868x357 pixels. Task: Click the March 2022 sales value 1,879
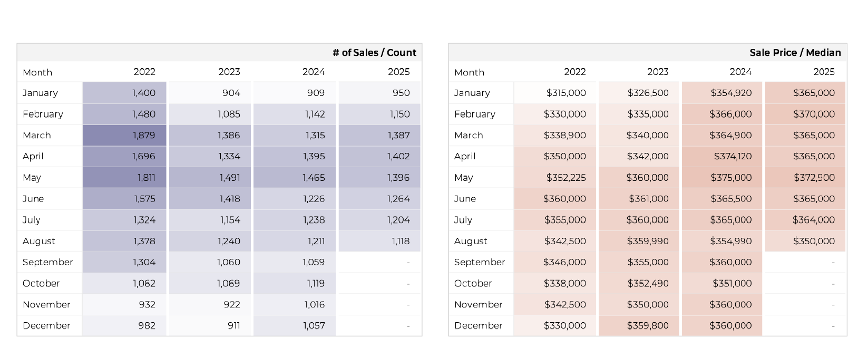pyautogui.click(x=124, y=135)
